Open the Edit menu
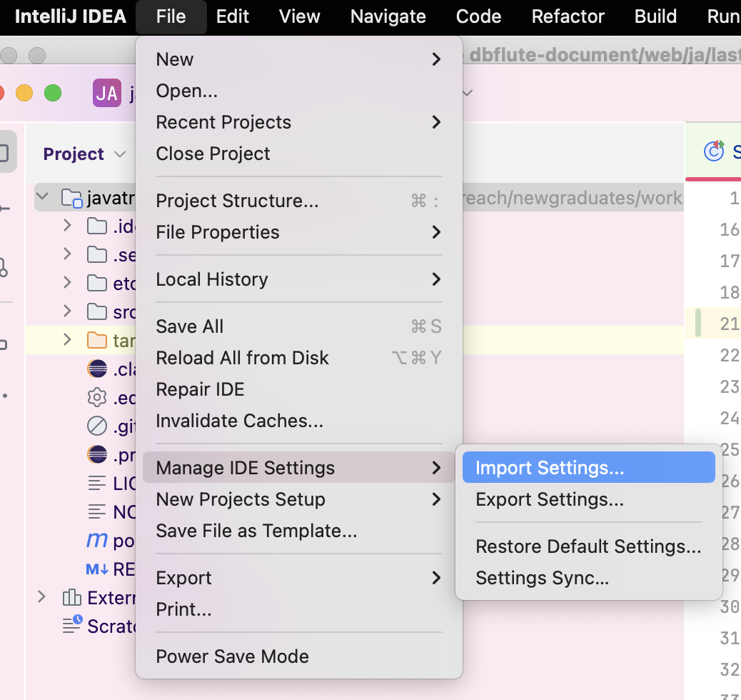Screen dimensions: 741x700 232,16
